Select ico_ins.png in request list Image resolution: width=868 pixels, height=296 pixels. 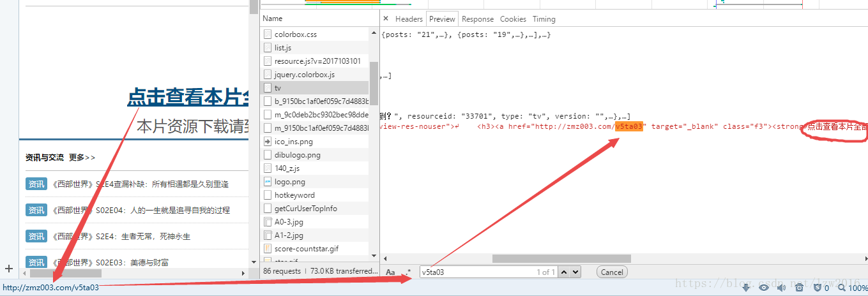(x=316, y=142)
